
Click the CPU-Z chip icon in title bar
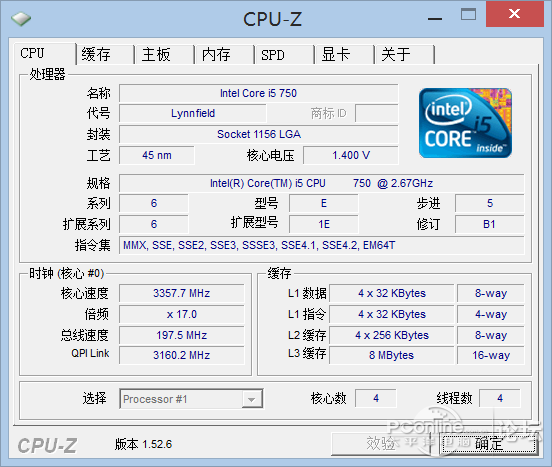[21, 19]
